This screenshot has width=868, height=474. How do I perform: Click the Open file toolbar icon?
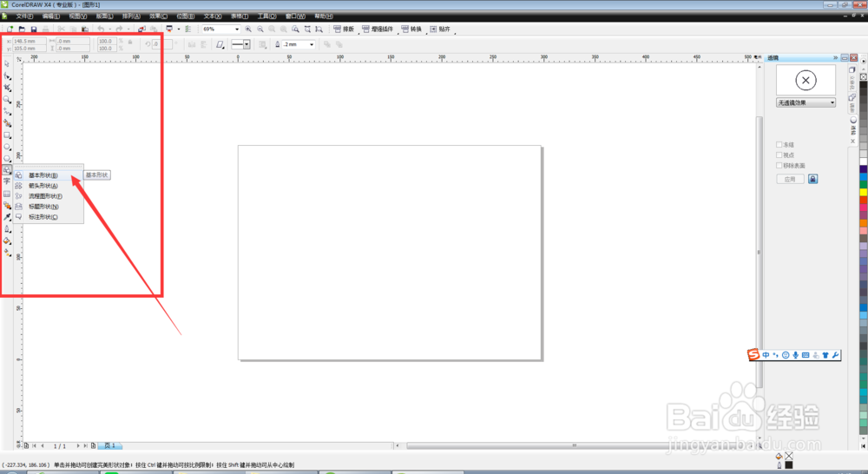(23, 29)
